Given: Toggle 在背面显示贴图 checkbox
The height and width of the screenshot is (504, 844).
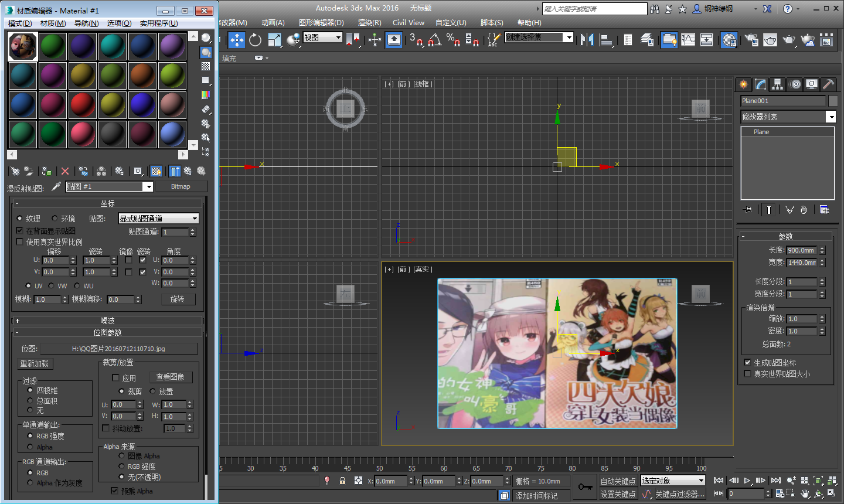Looking at the screenshot, I should point(19,230).
